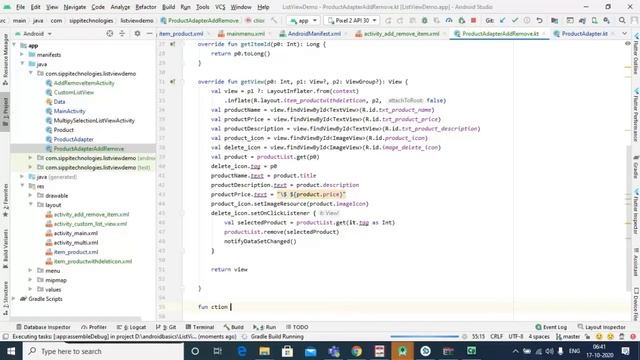
Task: Open Task View on the taskbar
Action: (x=218, y=351)
